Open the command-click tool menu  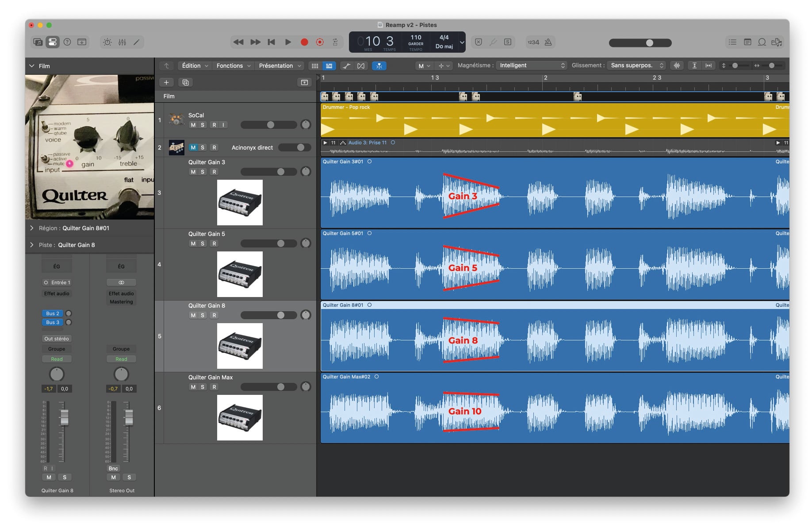(x=443, y=66)
